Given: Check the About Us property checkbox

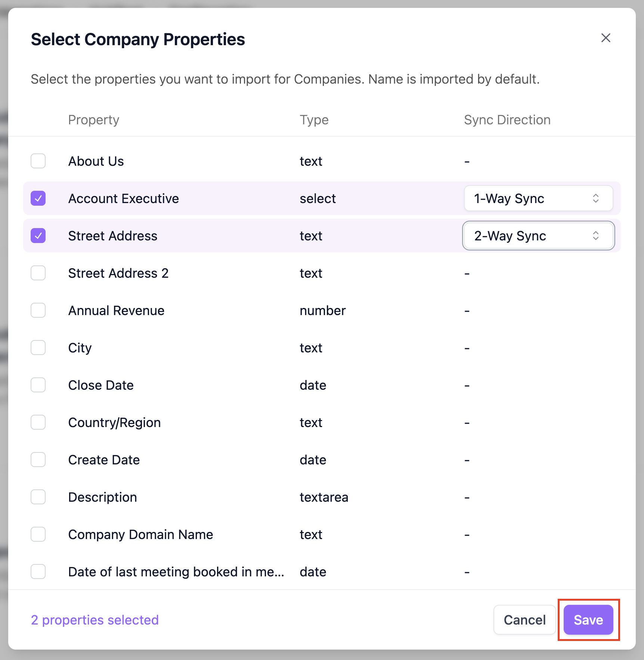Looking at the screenshot, I should 38,161.
